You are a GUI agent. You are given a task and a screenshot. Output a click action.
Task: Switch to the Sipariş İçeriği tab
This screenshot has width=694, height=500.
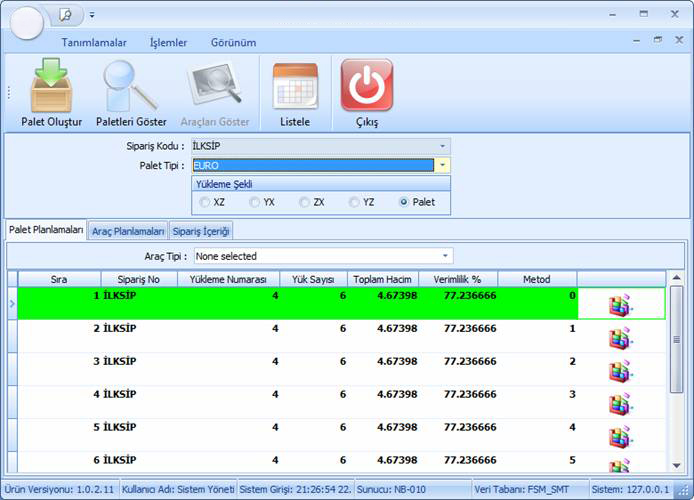202,231
